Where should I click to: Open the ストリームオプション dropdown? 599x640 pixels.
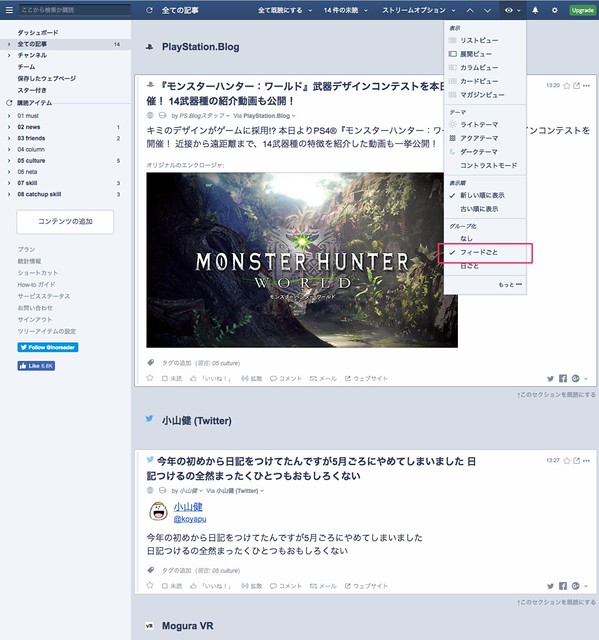pyautogui.click(x=419, y=10)
